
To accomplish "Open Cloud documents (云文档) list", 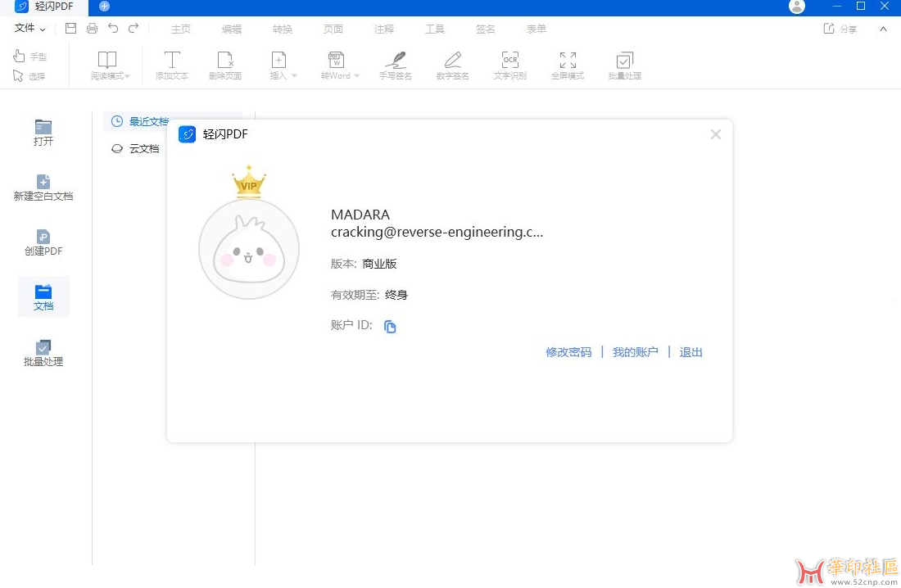I will (136, 149).
